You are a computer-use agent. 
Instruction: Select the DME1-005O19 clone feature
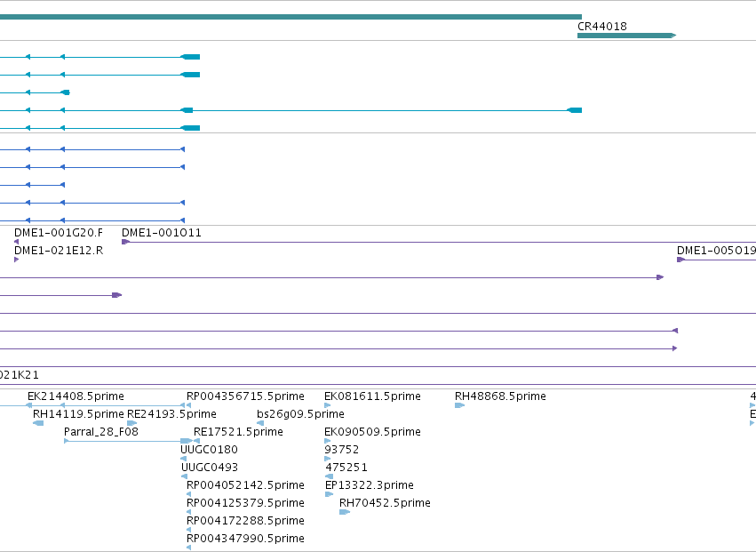point(716,260)
